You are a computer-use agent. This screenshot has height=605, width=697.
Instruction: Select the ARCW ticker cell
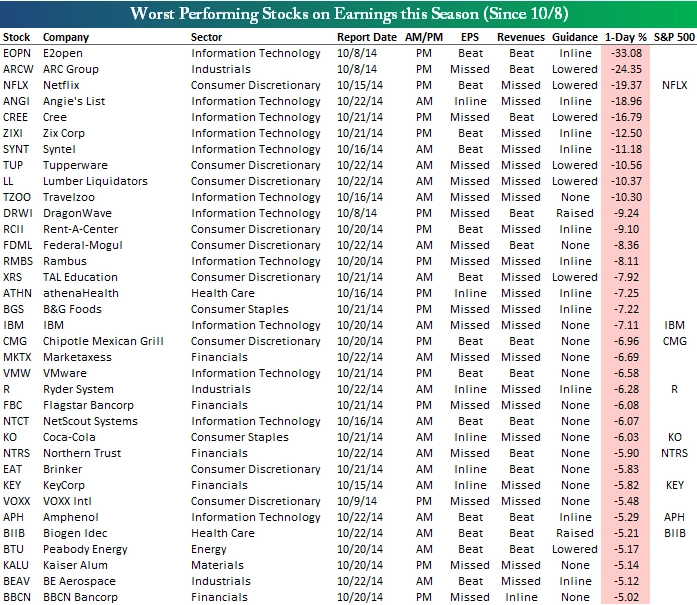(18, 69)
